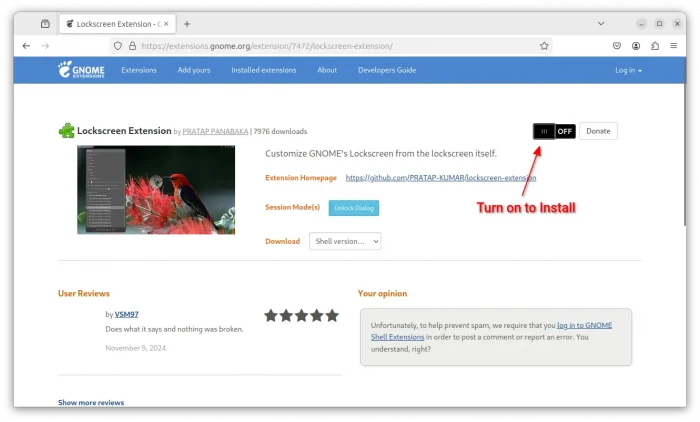Open a new tab with plus icon
Image resolution: width=700 pixels, height=422 pixels.
coord(187,24)
